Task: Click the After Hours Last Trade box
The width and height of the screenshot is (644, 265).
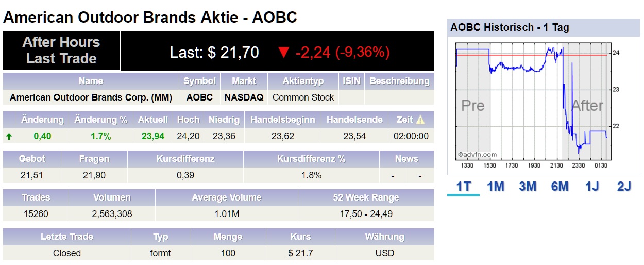Action: tap(61, 51)
